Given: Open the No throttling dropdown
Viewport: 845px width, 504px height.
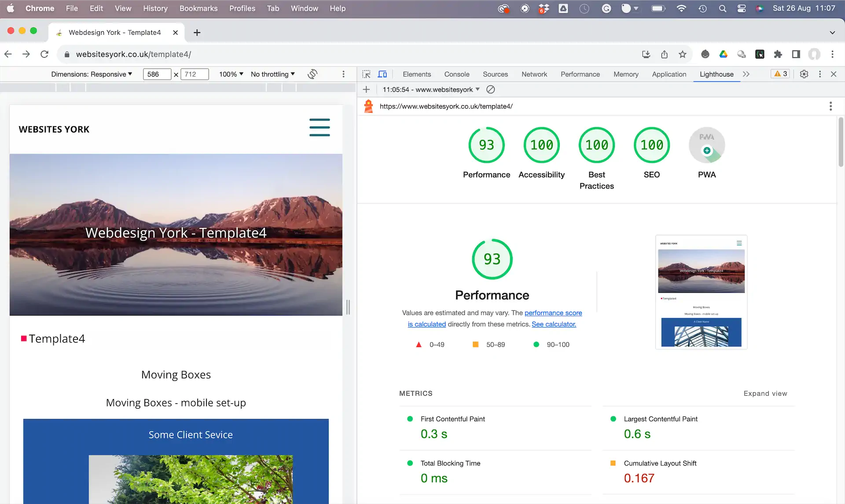Looking at the screenshot, I should [x=273, y=74].
